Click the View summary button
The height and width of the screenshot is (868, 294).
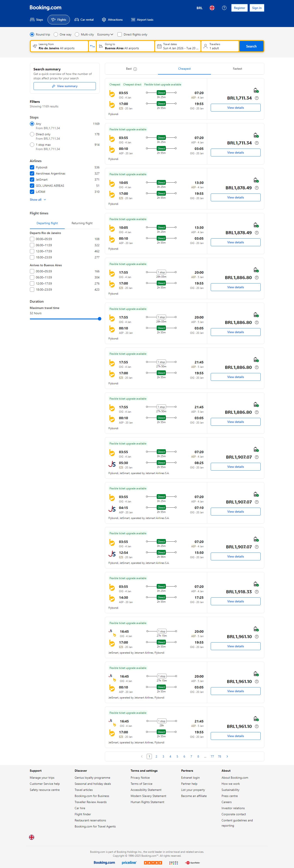pos(64,86)
